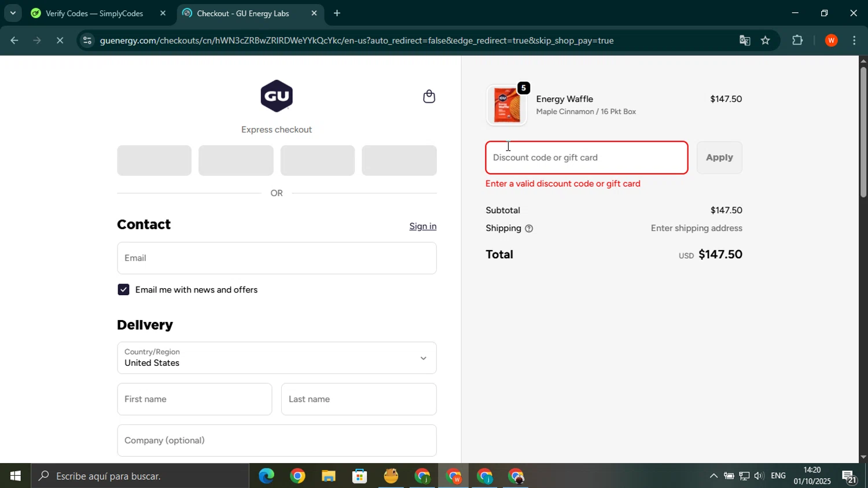Focus the Discount code or gift card field
This screenshot has height=488, width=868.
[x=587, y=157]
